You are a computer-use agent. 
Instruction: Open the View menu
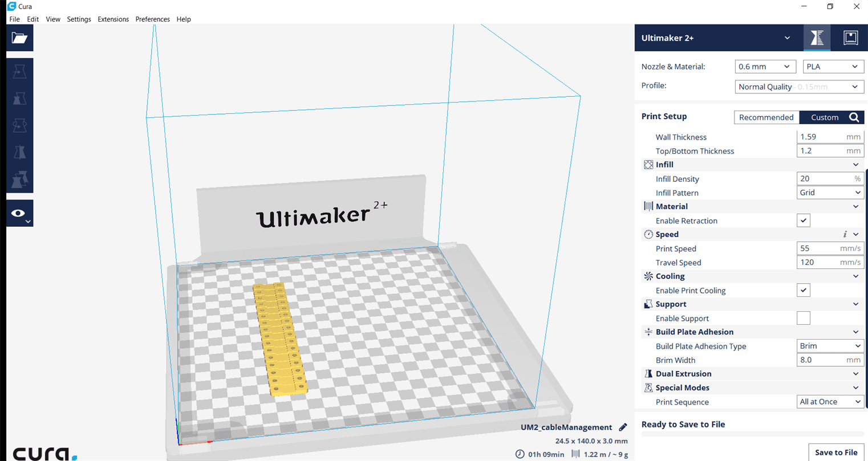tap(53, 19)
